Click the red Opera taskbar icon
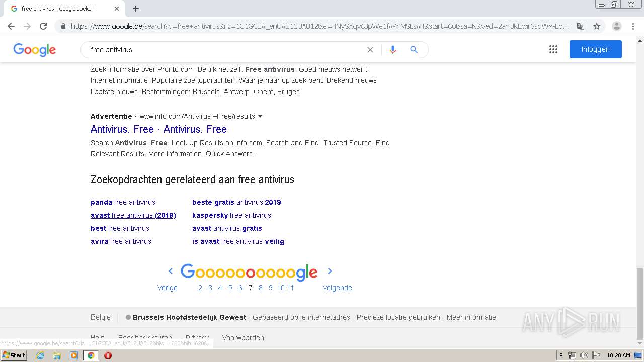 (x=108, y=355)
